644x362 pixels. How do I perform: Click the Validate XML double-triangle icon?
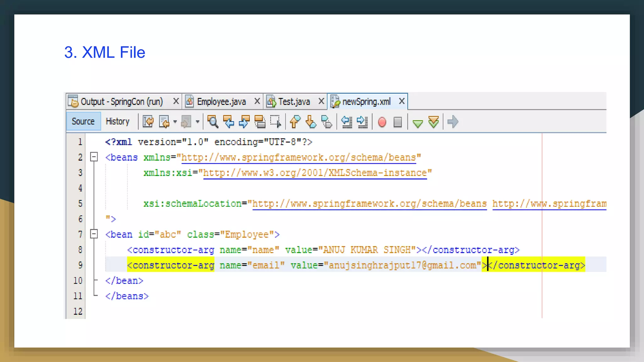(434, 122)
